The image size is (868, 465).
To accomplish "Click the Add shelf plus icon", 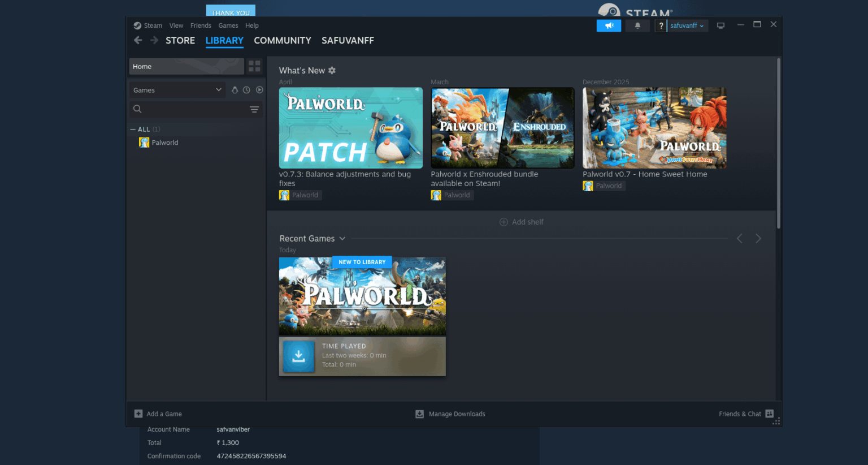I will pyautogui.click(x=504, y=222).
